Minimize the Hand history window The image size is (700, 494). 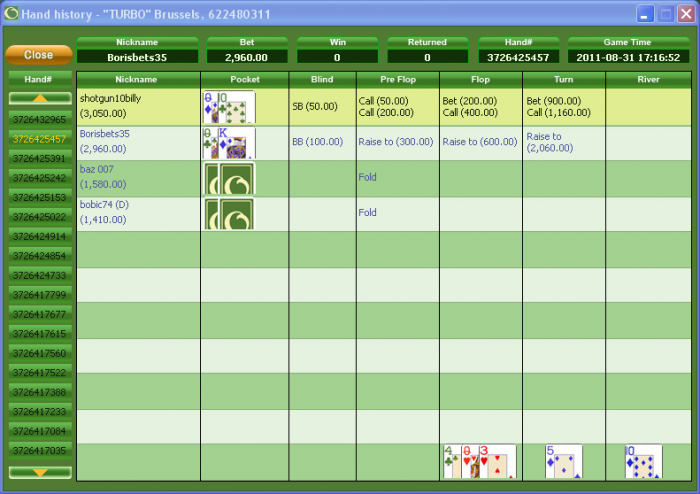tap(645, 14)
